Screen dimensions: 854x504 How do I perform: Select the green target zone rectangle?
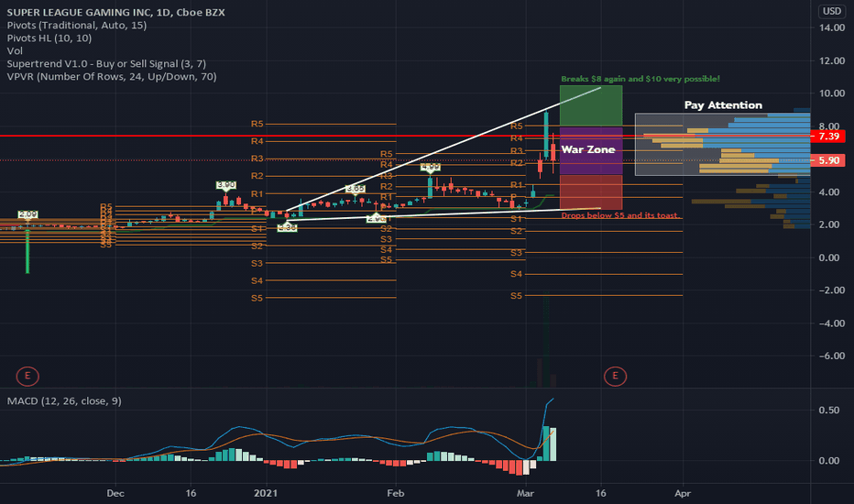coord(591,105)
